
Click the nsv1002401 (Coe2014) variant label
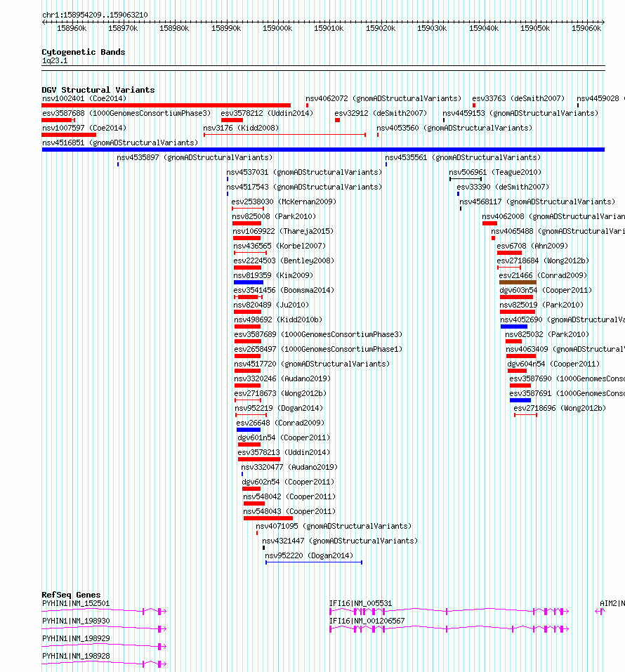click(x=84, y=98)
